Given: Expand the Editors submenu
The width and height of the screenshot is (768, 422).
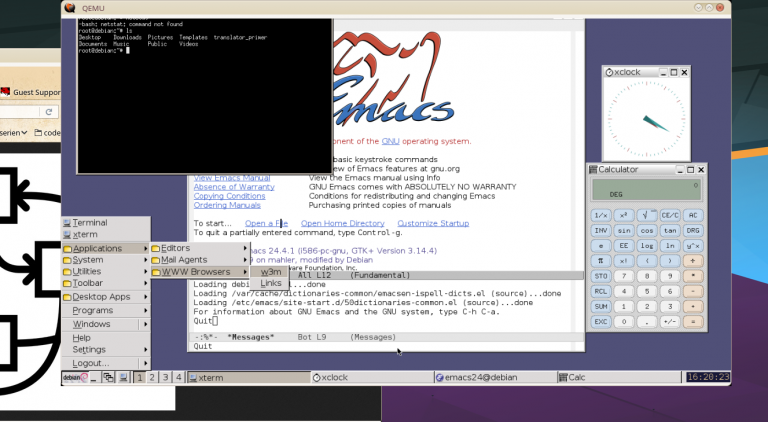Looking at the screenshot, I should pos(200,248).
